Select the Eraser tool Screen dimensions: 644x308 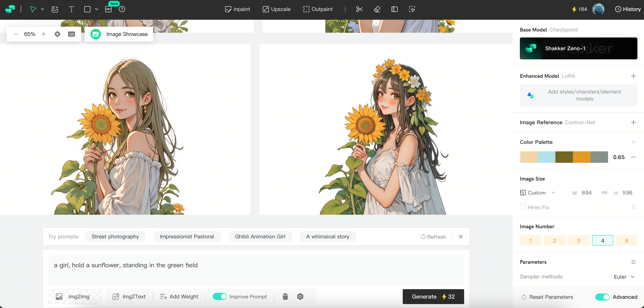pyautogui.click(x=377, y=9)
